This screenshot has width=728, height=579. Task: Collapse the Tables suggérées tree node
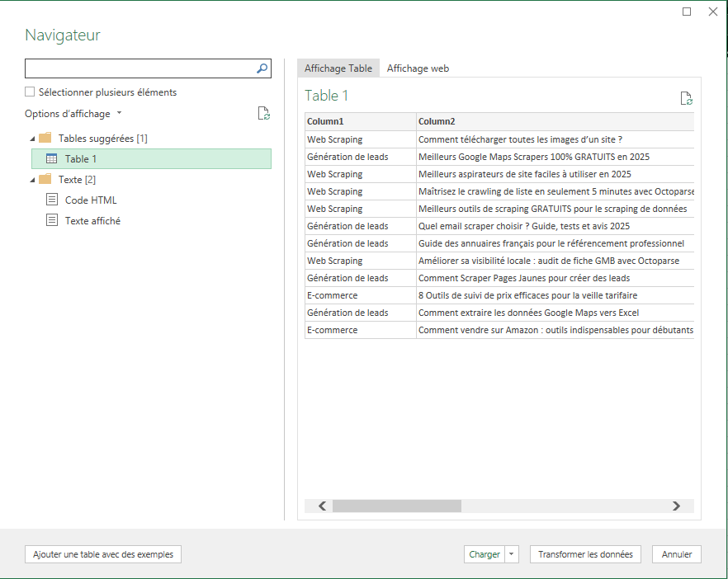point(31,139)
